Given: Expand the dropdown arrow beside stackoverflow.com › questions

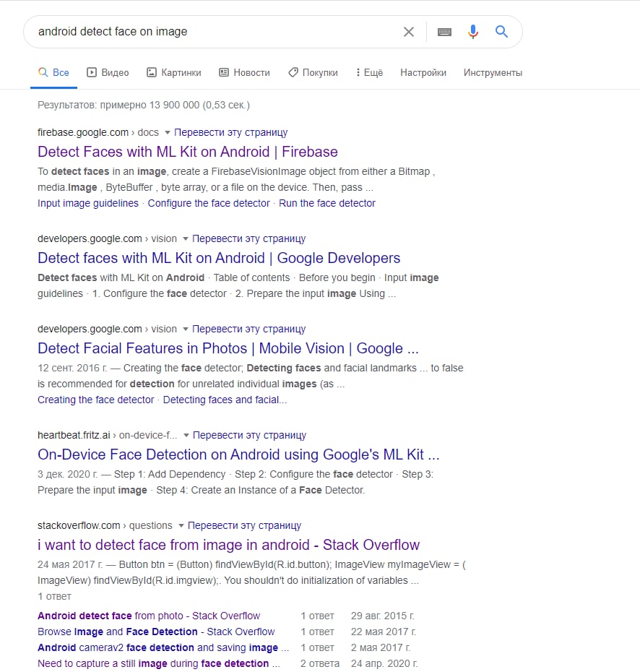Looking at the screenshot, I should [181, 526].
